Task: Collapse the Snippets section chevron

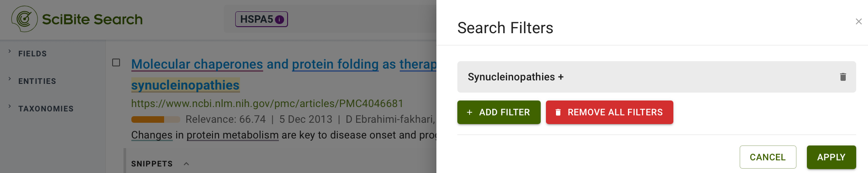Action: tap(186, 164)
